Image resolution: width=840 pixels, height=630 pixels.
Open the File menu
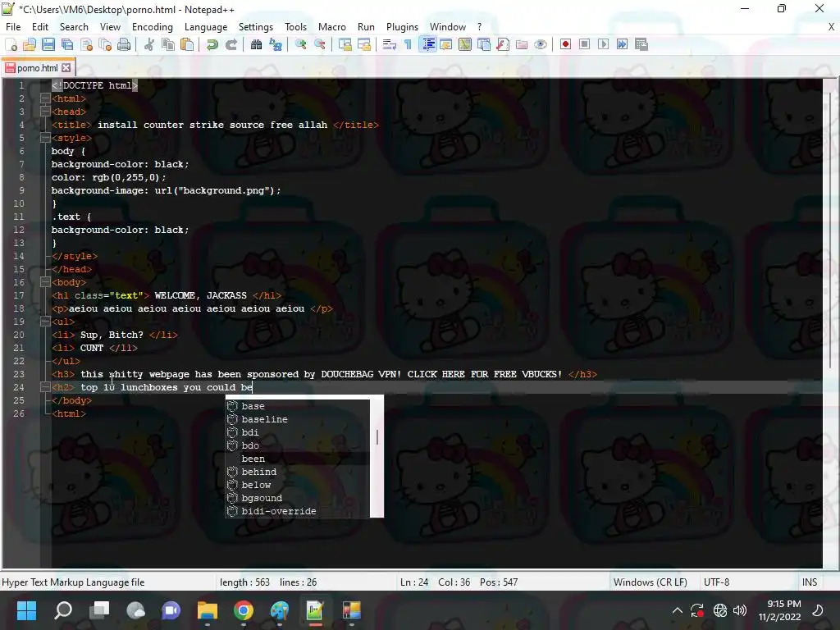(x=13, y=27)
